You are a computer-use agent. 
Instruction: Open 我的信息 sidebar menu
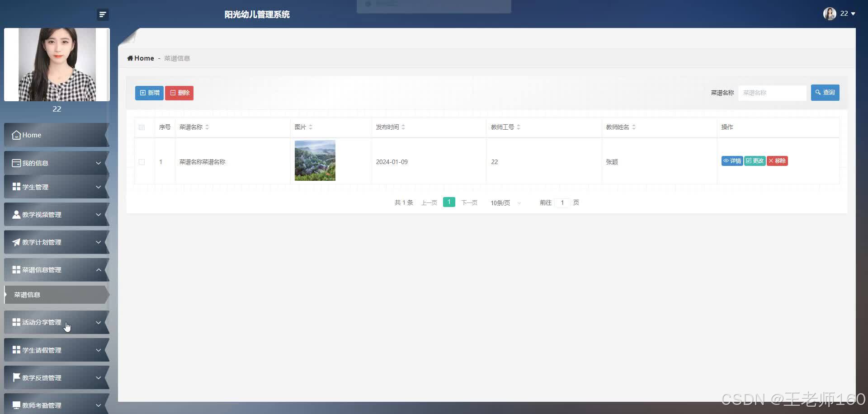pyautogui.click(x=57, y=163)
